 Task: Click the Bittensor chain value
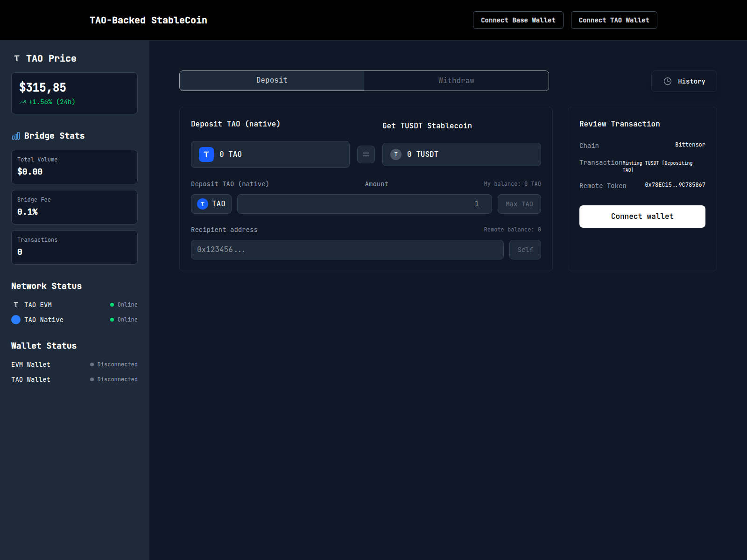(x=690, y=145)
